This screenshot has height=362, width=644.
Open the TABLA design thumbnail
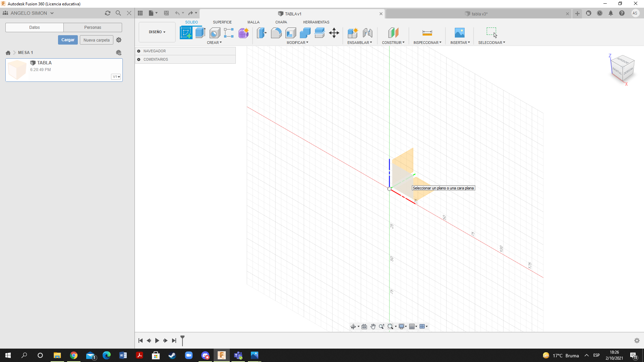tap(17, 70)
